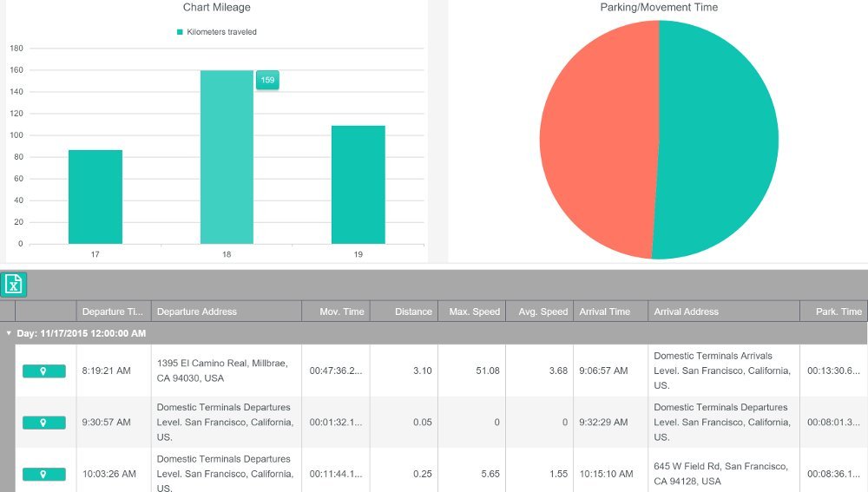Screen dimensions: 868x492
Task: Collapse the Day 11/17/2015 group
Action: click(x=9, y=333)
